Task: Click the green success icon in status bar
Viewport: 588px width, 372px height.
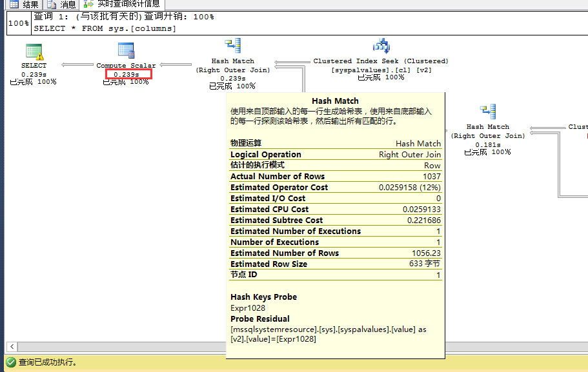Action: (10, 362)
